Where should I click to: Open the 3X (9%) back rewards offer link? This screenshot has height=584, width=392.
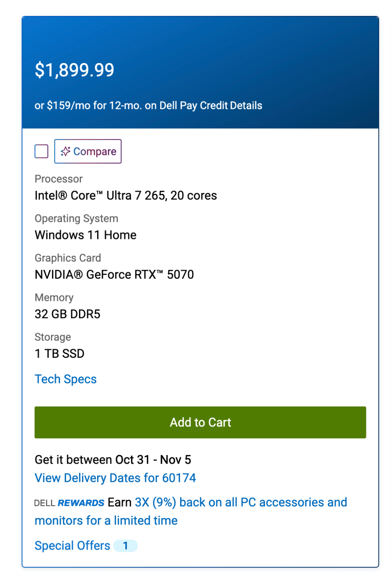[x=241, y=503]
